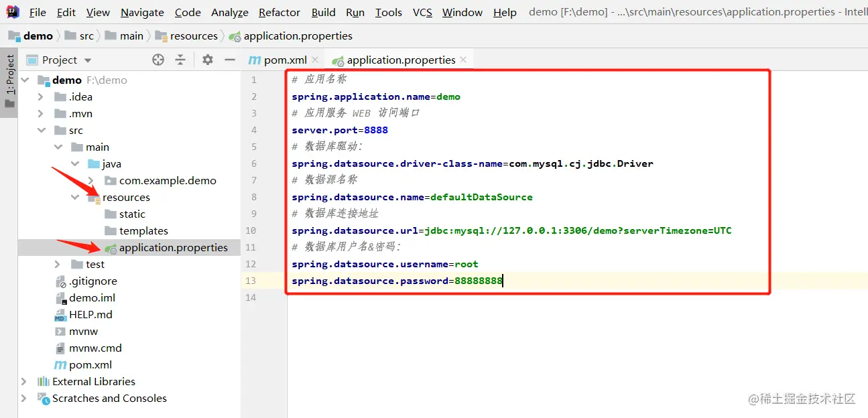This screenshot has height=418, width=868.
Task: Click spring.application.name=demo line
Action: point(376,96)
